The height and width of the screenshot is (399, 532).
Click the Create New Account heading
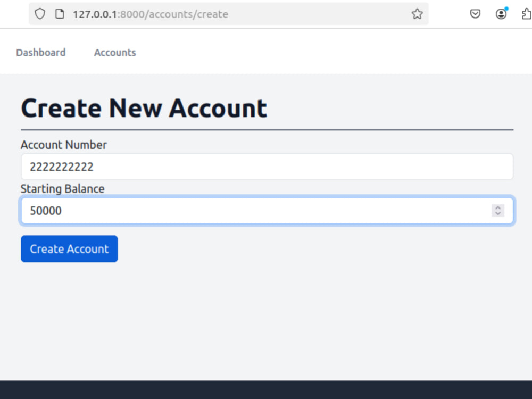(x=144, y=109)
